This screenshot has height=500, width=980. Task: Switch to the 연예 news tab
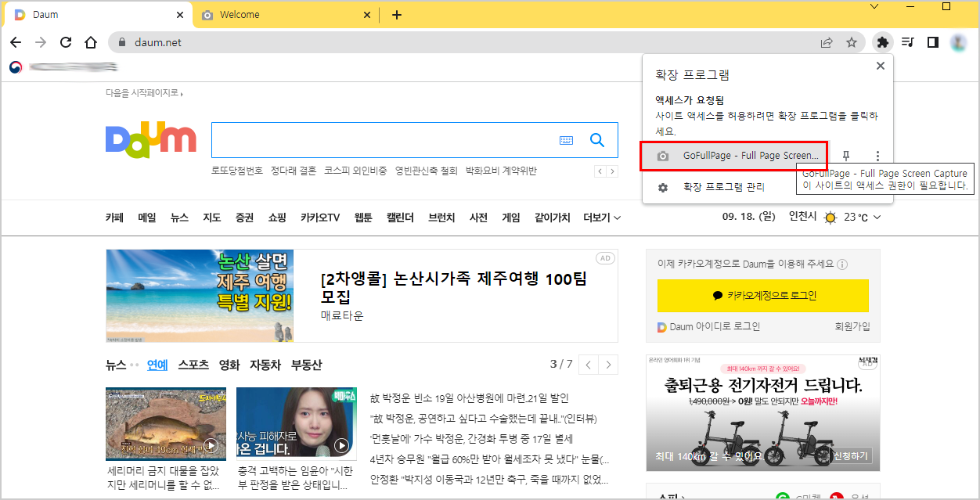(157, 365)
